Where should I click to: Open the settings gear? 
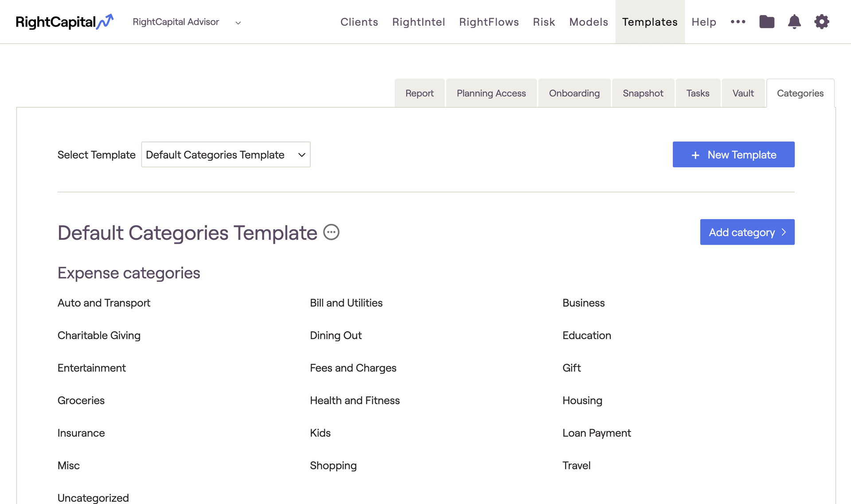point(822,22)
